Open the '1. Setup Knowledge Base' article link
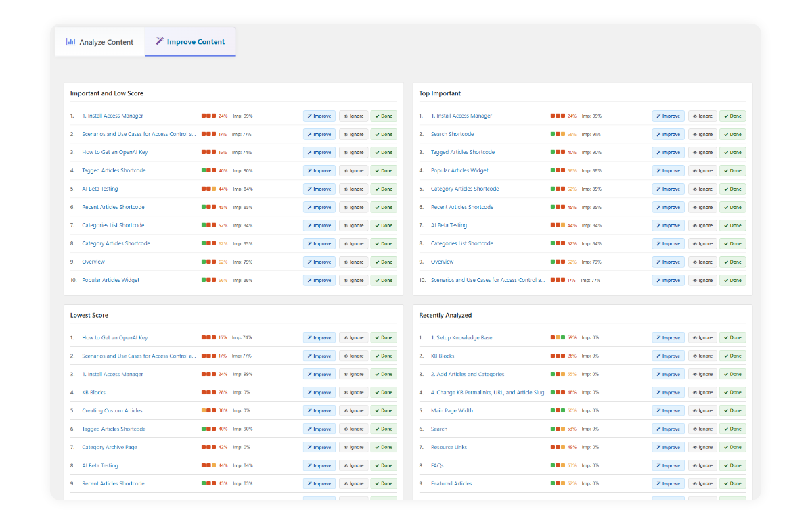 tap(461, 338)
